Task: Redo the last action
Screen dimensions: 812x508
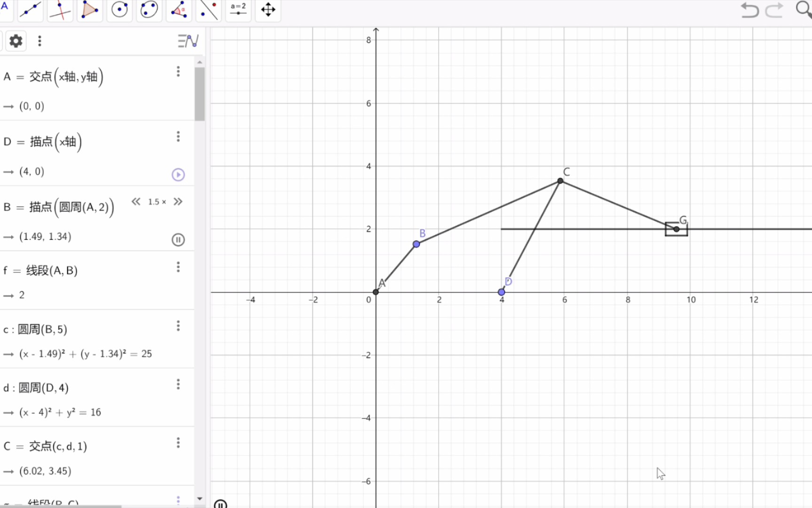Action: coord(774,10)
